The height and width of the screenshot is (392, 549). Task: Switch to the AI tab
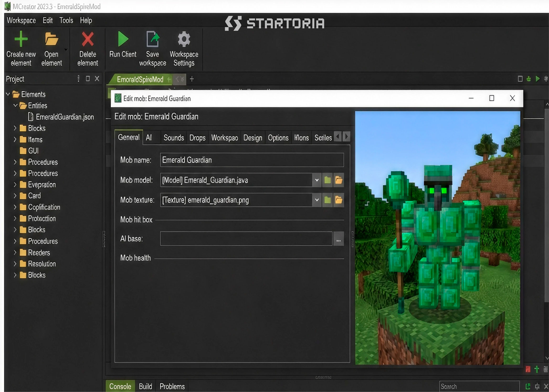click(149, 138)
